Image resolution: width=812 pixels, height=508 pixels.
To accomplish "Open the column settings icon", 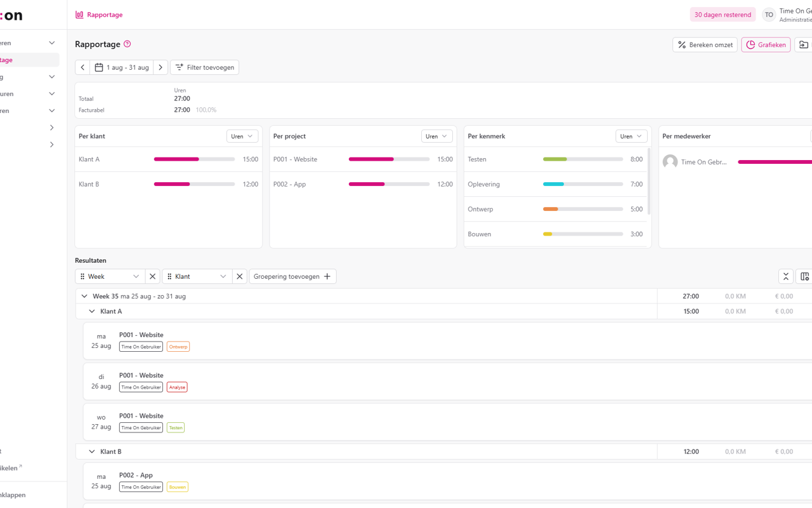I will (804, 276).
